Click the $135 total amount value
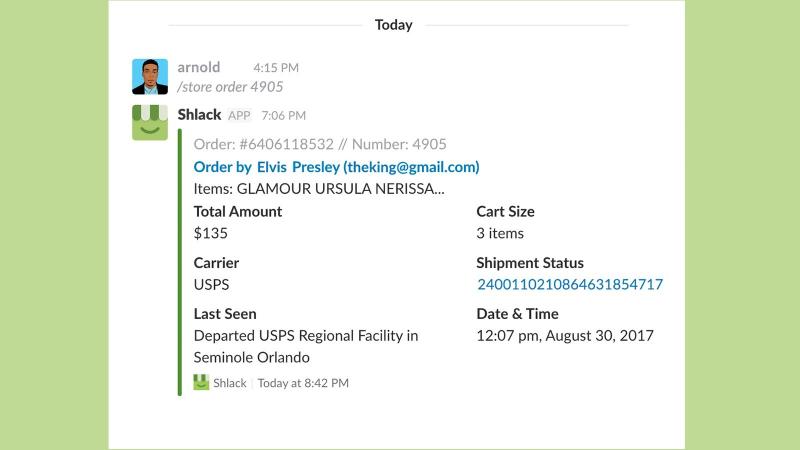800x450 pixels. point(211,233)
